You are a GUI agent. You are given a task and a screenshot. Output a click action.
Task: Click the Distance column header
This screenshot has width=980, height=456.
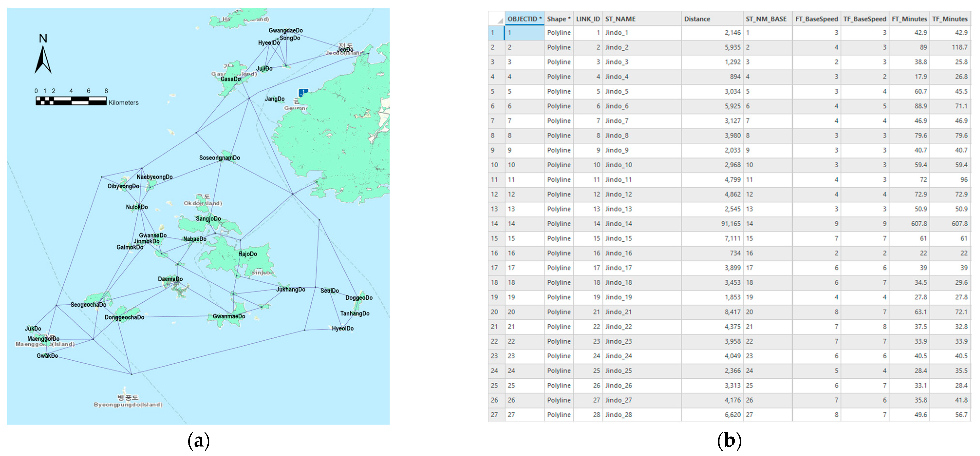coord(697,19)
